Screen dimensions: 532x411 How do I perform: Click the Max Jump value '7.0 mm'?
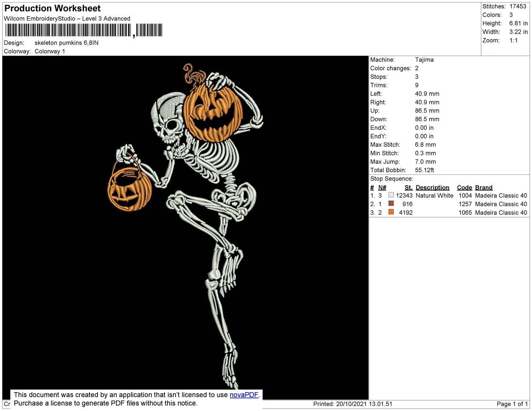(x=425, y=162)
